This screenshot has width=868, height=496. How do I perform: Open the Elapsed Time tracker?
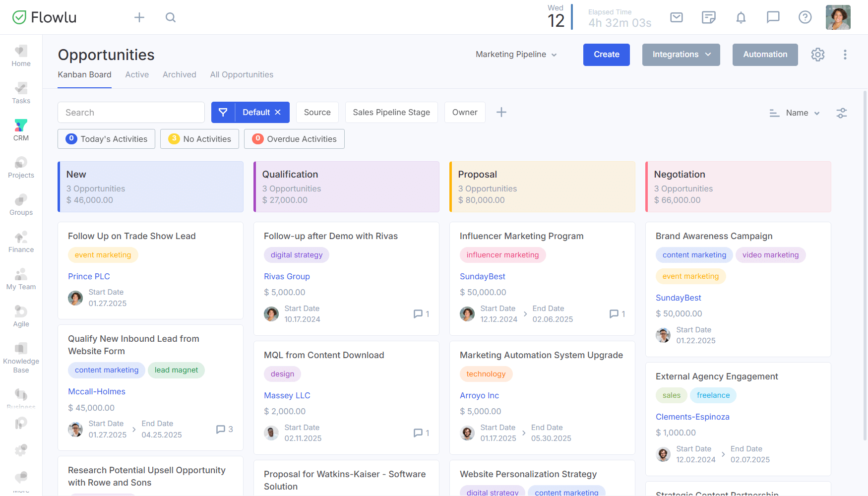pos(620,18)
